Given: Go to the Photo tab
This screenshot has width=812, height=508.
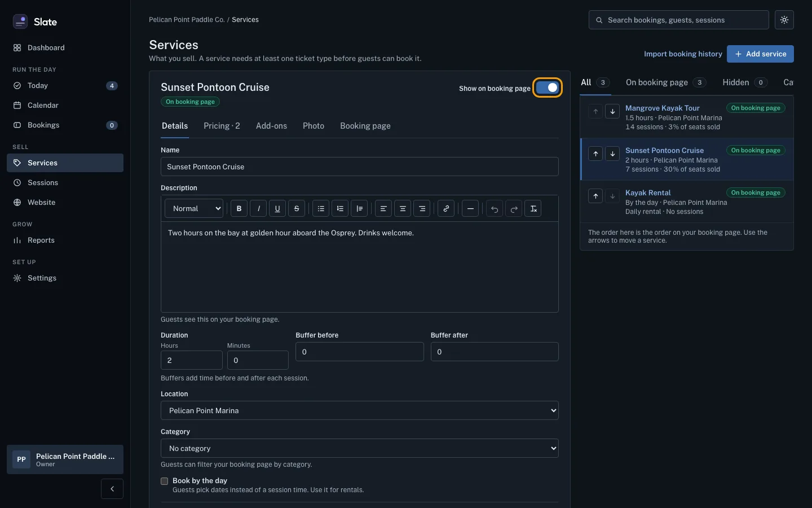Looking at the screenshot, I should click(314, 126).
